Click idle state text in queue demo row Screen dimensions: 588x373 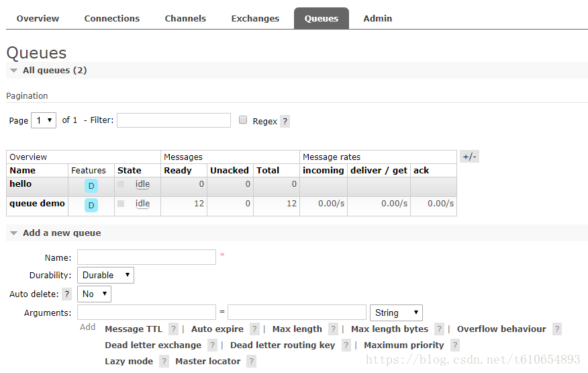pos(142,204)
